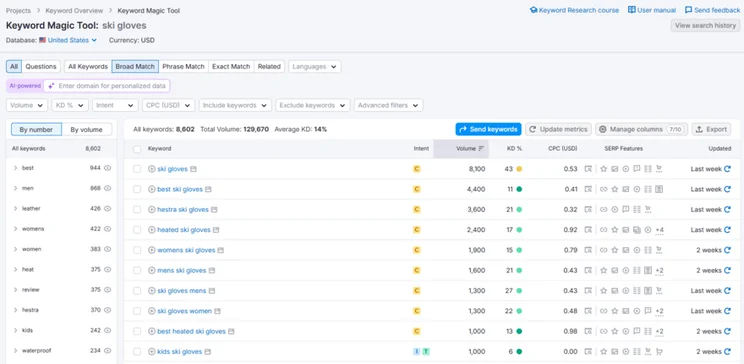744x364 pixels.
Task: Go to Keyword Overview breadcrumb
Action: click(74, 10)
